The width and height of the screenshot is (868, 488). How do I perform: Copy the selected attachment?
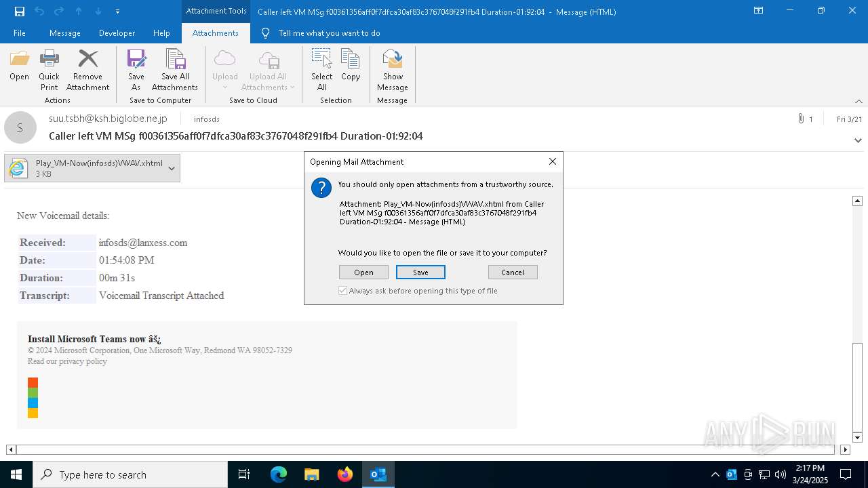(351, 66)
